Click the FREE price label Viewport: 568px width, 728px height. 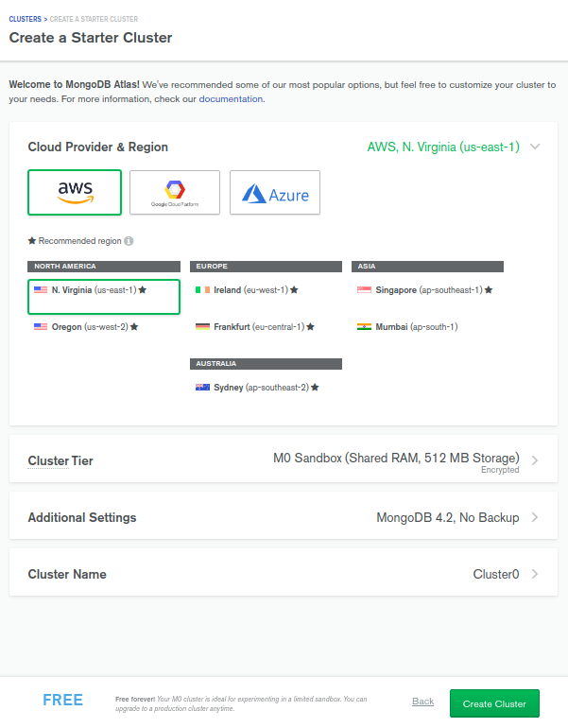pos(62,700)
